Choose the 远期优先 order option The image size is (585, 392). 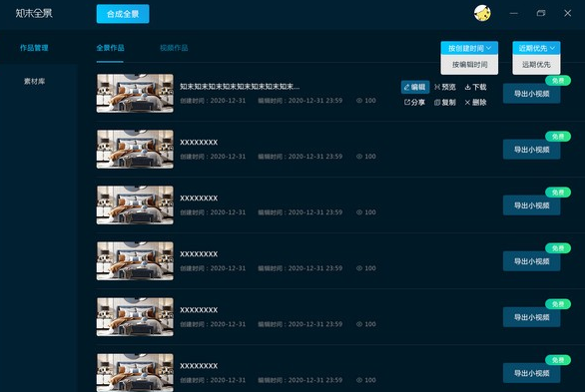click(x=536, y=65)
